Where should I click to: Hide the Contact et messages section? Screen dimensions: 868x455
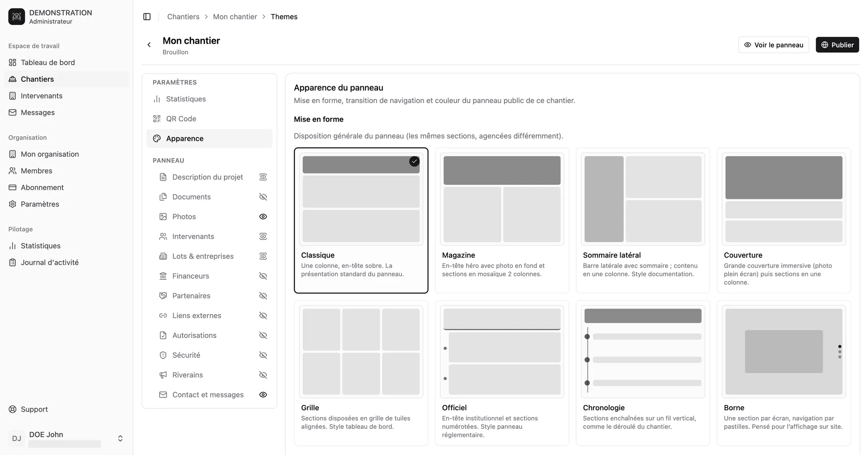[263, 395]
